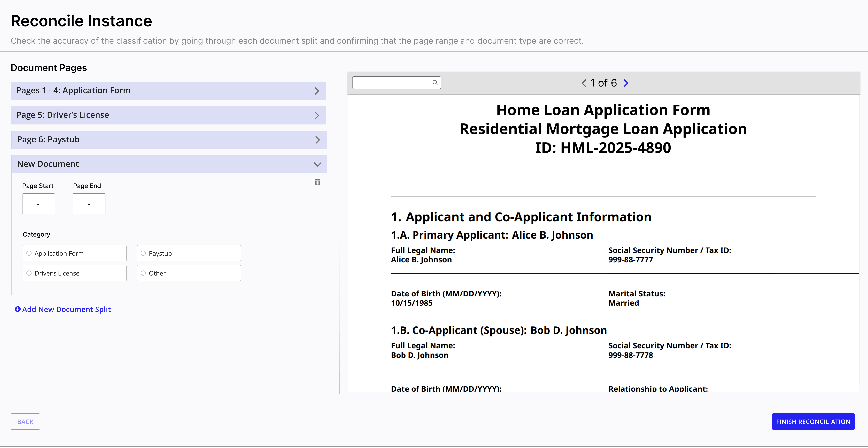The image size is (868, 448).
Task: Select the Application Form category radio button
Action: coord(29,253)
